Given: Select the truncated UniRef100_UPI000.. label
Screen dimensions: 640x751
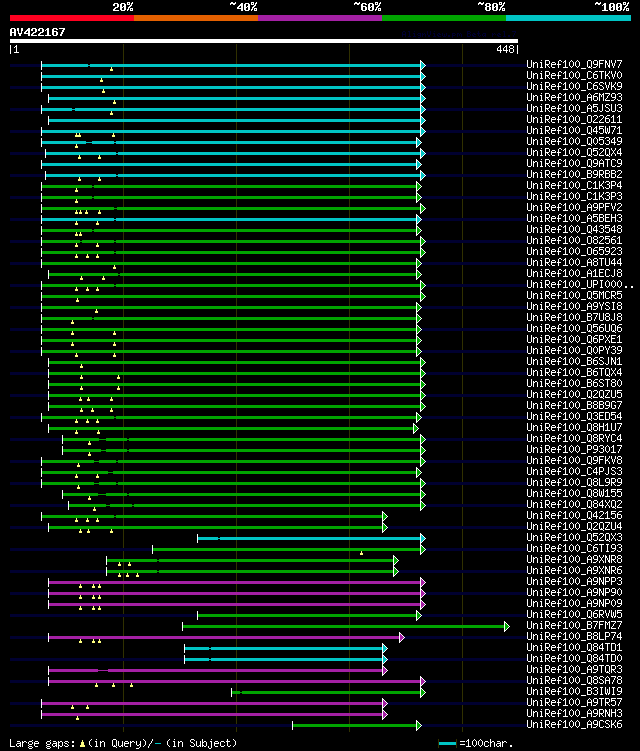Looking at the screenshot, I should [x=580, y=284].
